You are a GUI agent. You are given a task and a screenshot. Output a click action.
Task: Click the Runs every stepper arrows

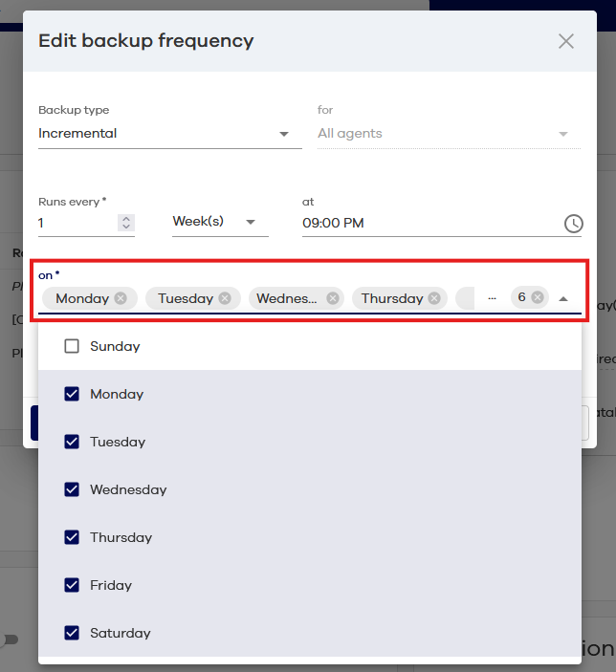pyautogui.click(x=125, y=223)
